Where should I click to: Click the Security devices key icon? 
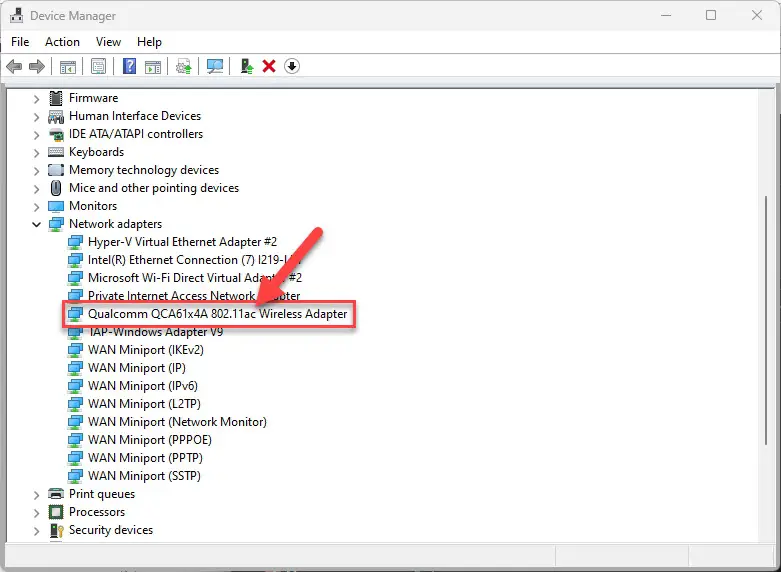[57, 530]
